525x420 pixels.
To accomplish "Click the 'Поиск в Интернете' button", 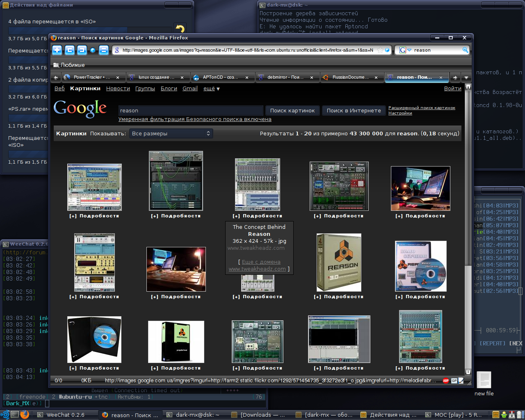I will 354,110.
